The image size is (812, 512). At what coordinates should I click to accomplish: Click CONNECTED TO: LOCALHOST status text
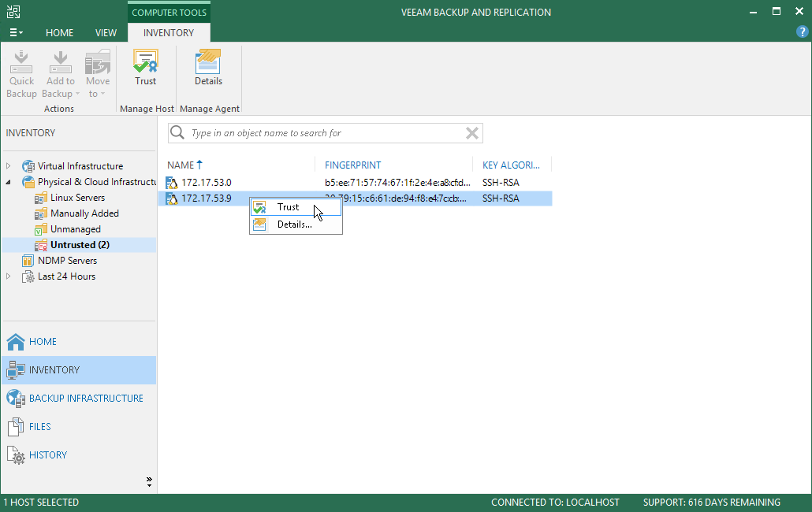(555, 503)
